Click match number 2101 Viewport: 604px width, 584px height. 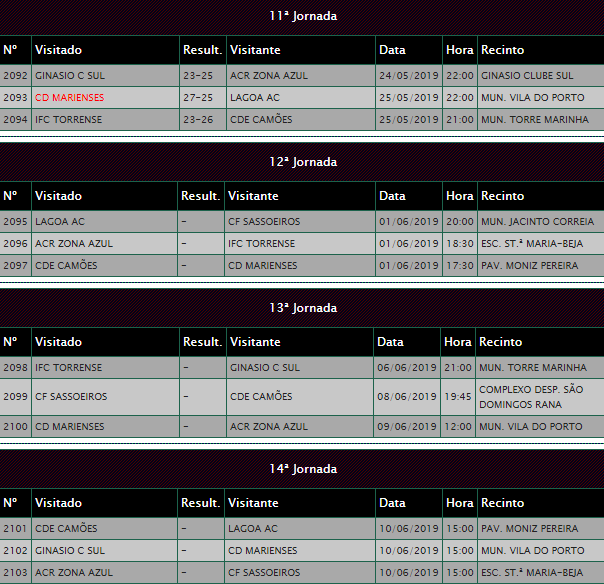pos(15,529)
